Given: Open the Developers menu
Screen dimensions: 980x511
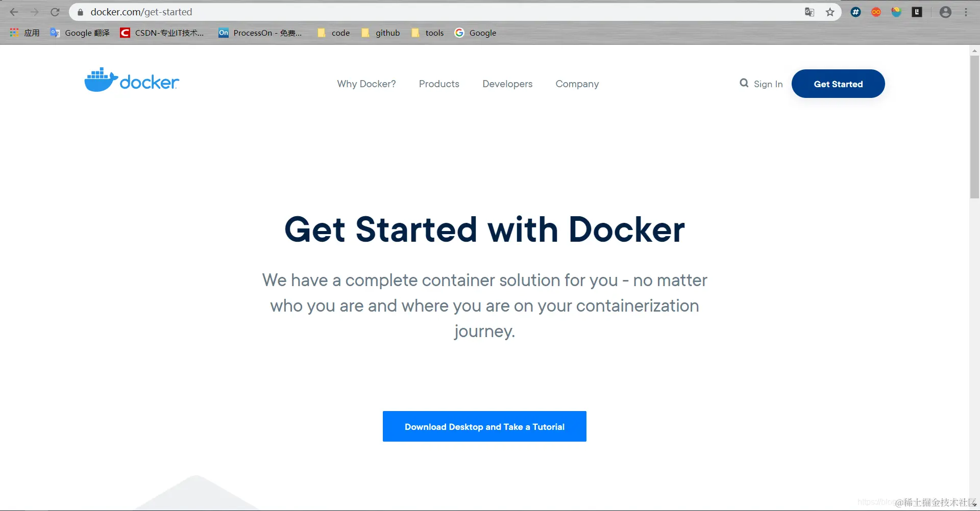Looking at the screenshot, I should 507,84.
